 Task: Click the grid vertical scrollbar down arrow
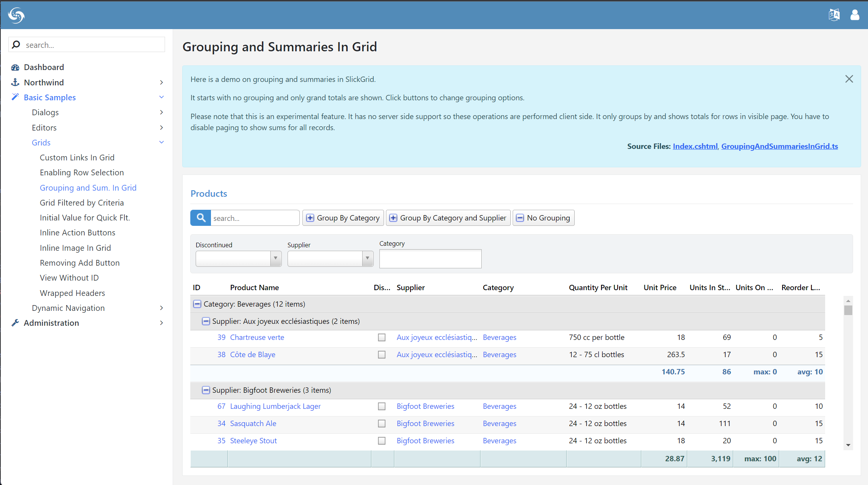click(x=848, y=445)
